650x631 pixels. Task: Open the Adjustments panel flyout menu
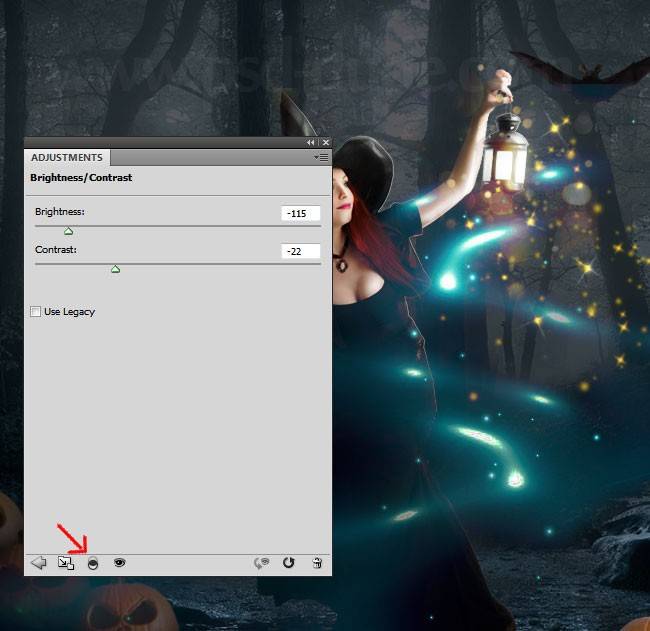pyautogui.click(x=321, y=158)
